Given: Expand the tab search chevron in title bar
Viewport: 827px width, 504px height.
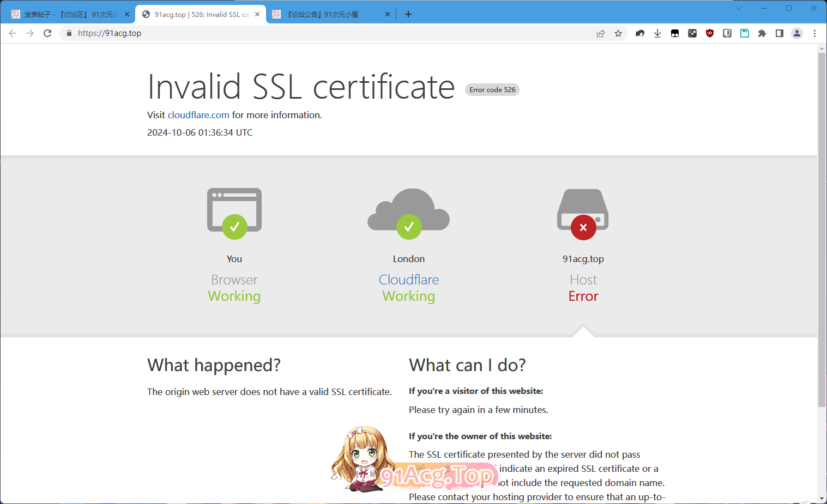Looking at the screenshot, I should click(x=739, y=8).
